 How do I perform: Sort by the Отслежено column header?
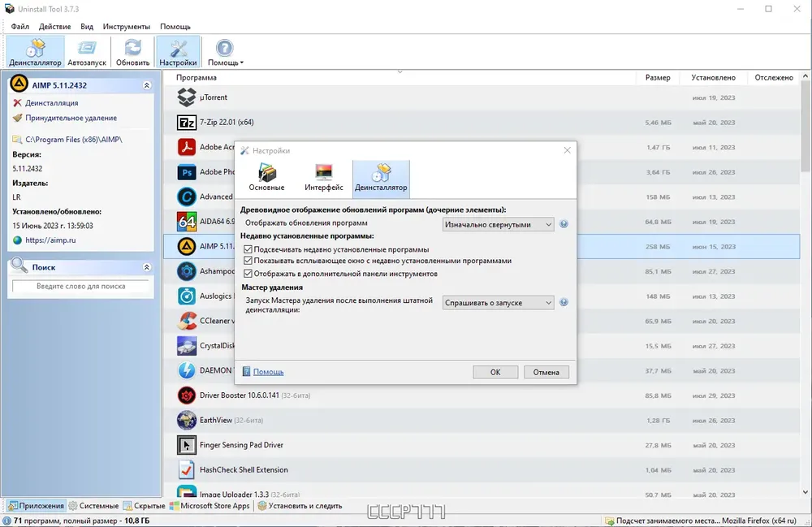(x=774, y=78)
